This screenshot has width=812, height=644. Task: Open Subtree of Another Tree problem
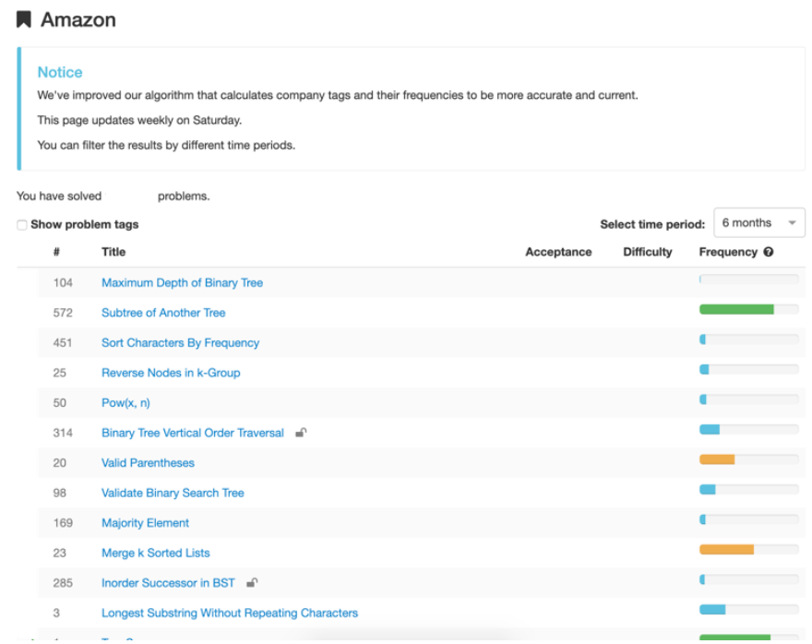pyautogui.click(x=163, y=313)
